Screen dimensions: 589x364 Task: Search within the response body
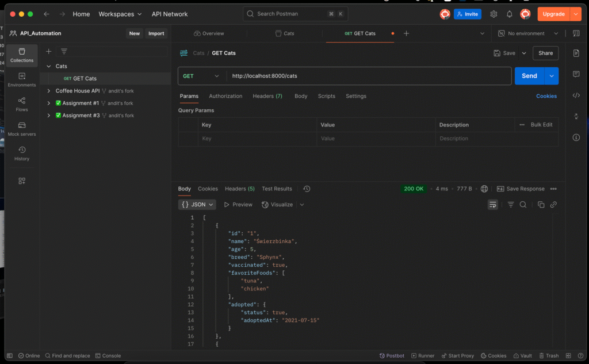523,205
